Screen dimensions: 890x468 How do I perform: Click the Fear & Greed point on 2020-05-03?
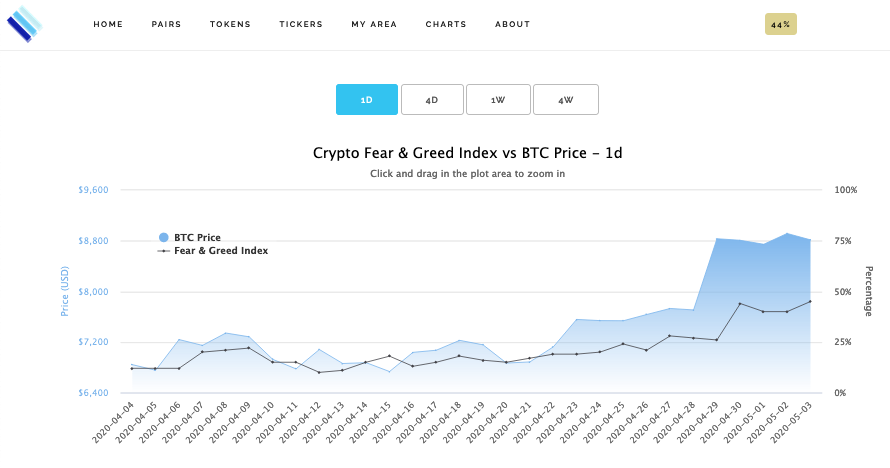click(x=810, y=301)
